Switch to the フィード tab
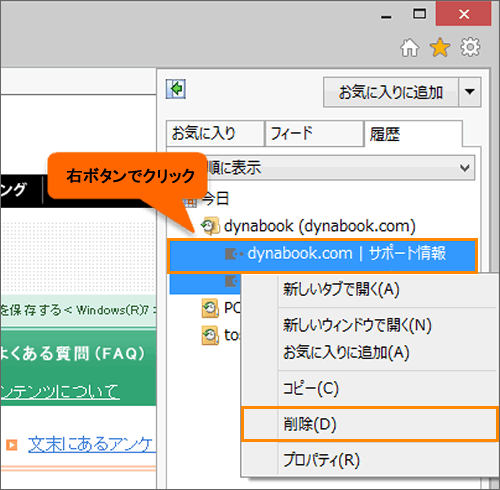Screen dimensions: 500x490 (x=314, y=133)
